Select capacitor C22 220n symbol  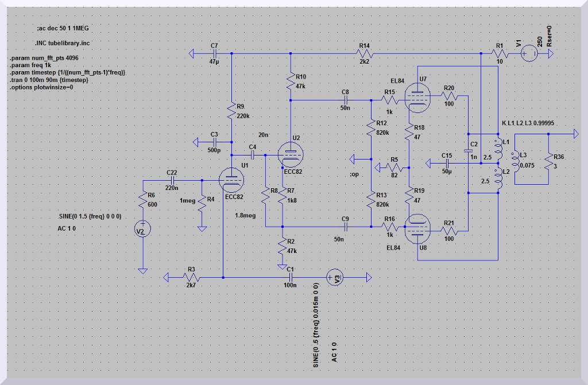pyautogui.click(x=172, y=180)
